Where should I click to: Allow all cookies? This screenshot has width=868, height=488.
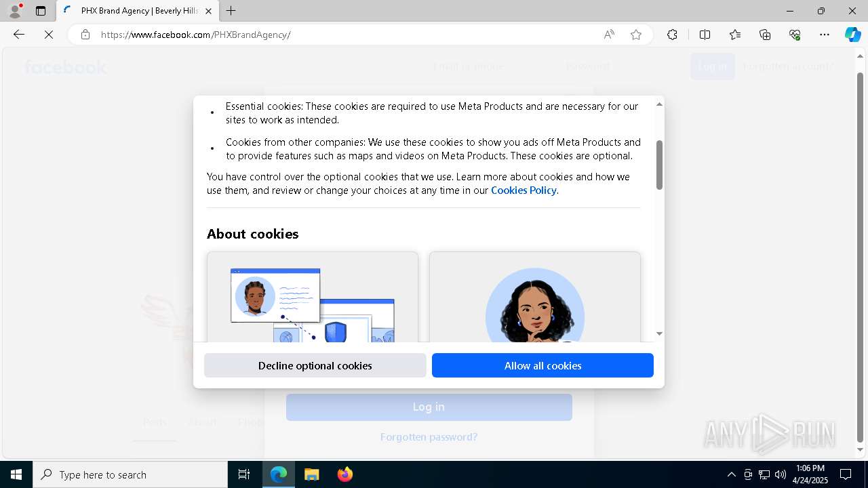point(542,365)
